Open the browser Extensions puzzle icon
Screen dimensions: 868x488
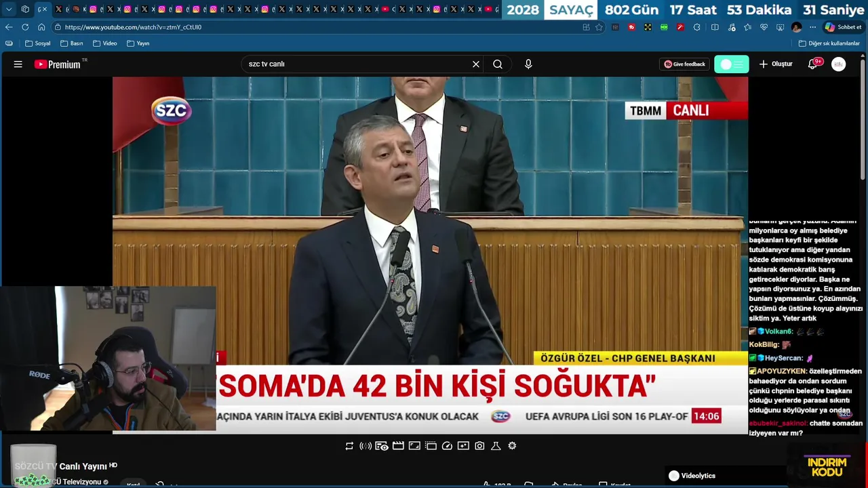(696, 27)
